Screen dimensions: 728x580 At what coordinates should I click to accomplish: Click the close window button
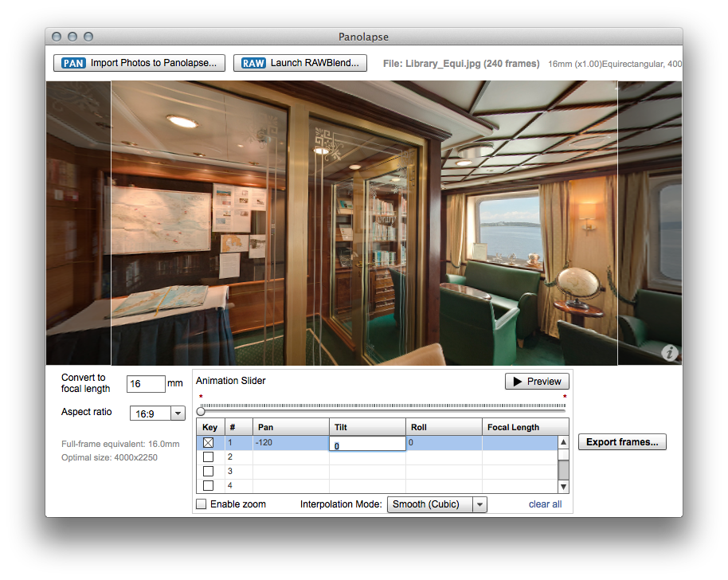[x=57, y=37]
